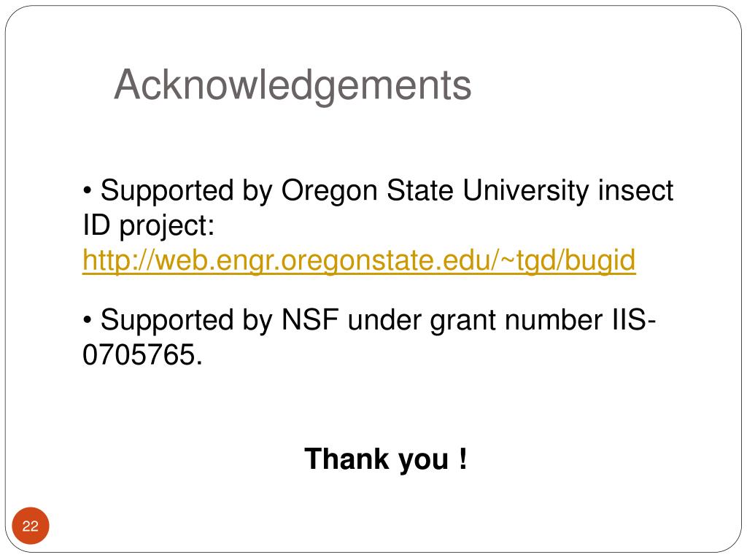Click the IIS- text at line end
The image size is (747, 560).
634,319
